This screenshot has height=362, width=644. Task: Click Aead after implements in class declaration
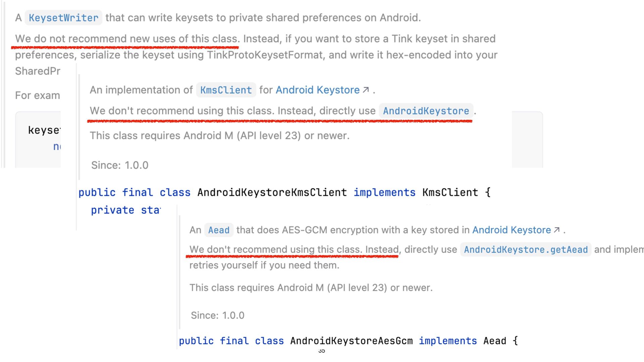click(x=495, y=341)
